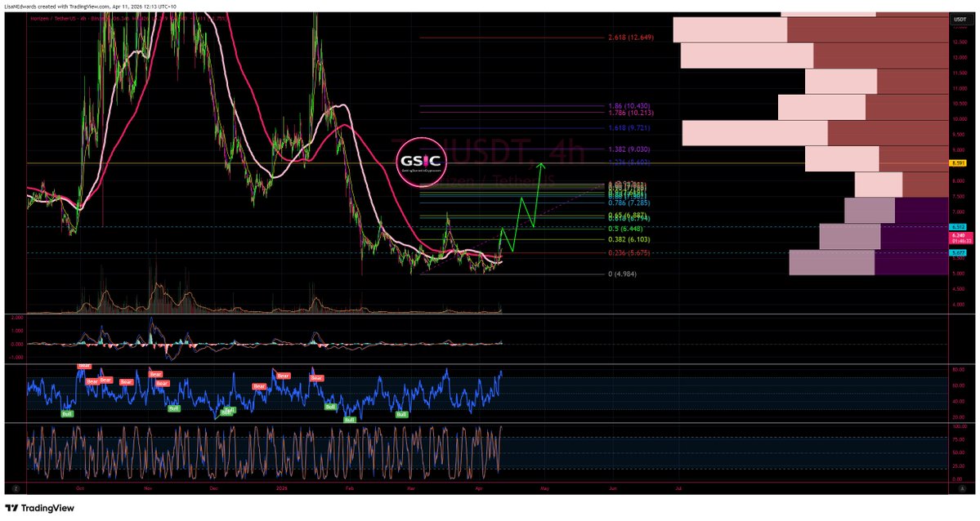Image resolution: width=980 pixels, height=521 pixels.
Task: Select the 0.236 (5.675) Fibonacci level label
Action: [629, 253]
